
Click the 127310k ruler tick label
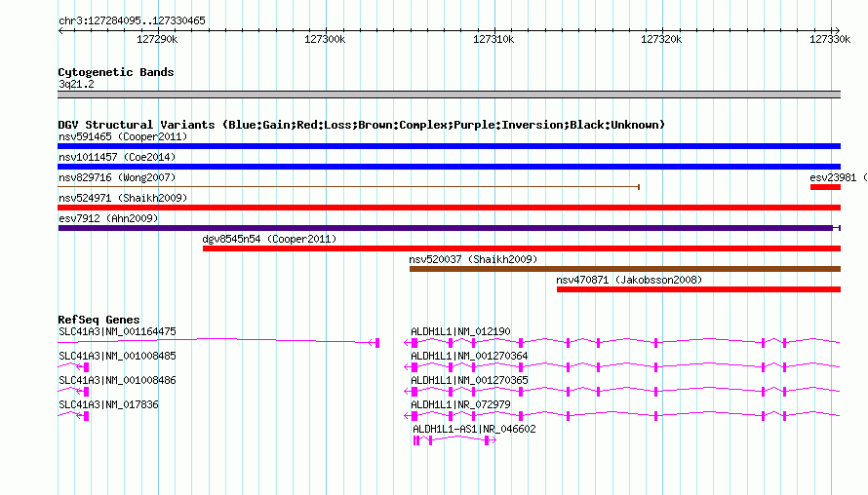493,39
